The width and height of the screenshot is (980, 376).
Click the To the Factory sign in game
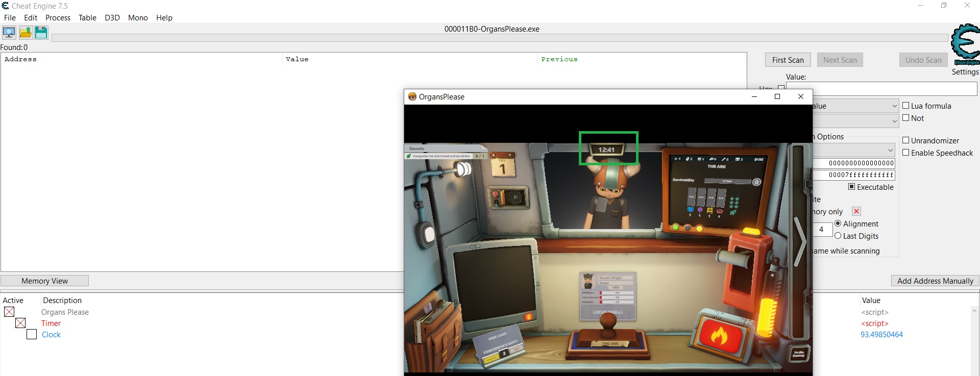pos(799,355)
